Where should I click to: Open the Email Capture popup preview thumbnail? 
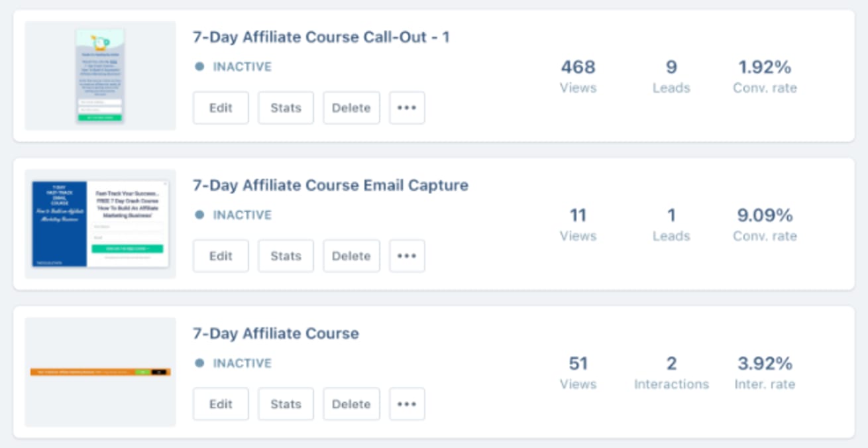coord(100,224)
